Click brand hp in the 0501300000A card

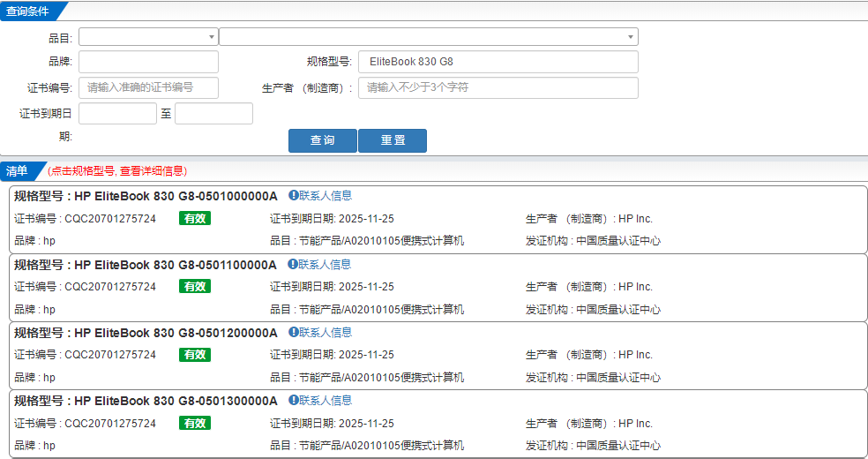click(49, 447)
